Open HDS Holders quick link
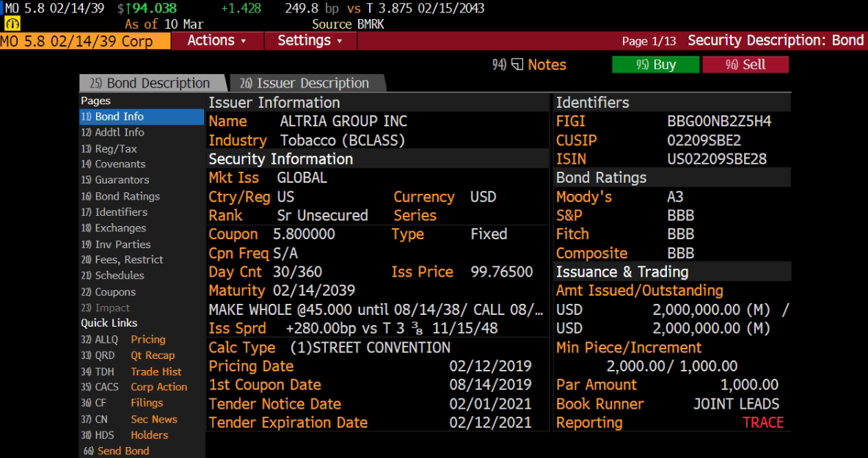This screenshot has width=868, height=458. [x=125, y=435]
